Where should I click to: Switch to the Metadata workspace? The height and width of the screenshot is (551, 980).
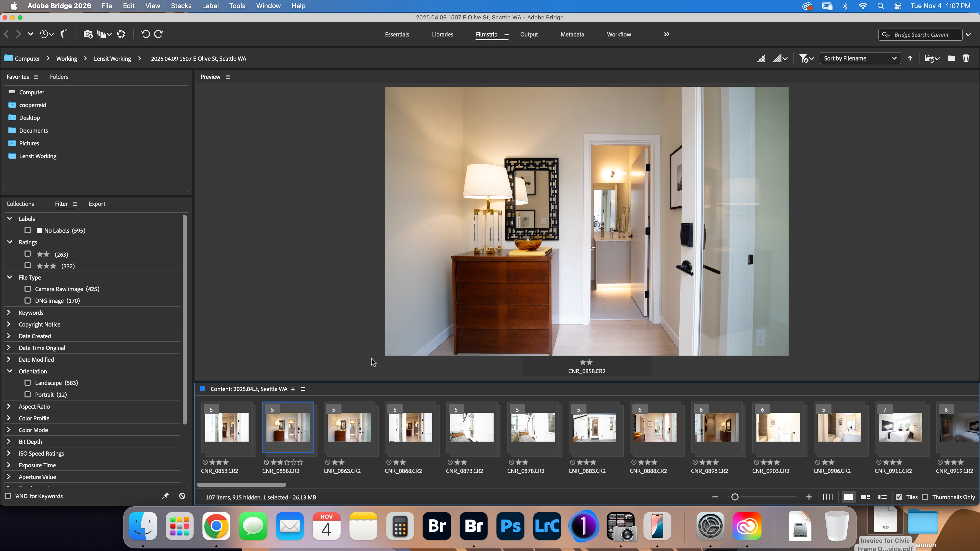pyautogui.click(x=572, y=34)
